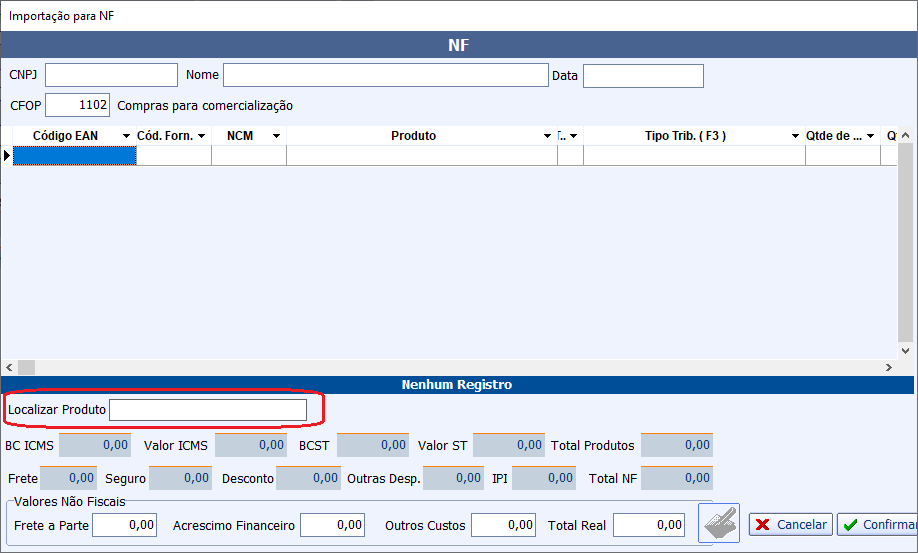Click the Localizar Produto search box
918x553 pixels.
208,410
